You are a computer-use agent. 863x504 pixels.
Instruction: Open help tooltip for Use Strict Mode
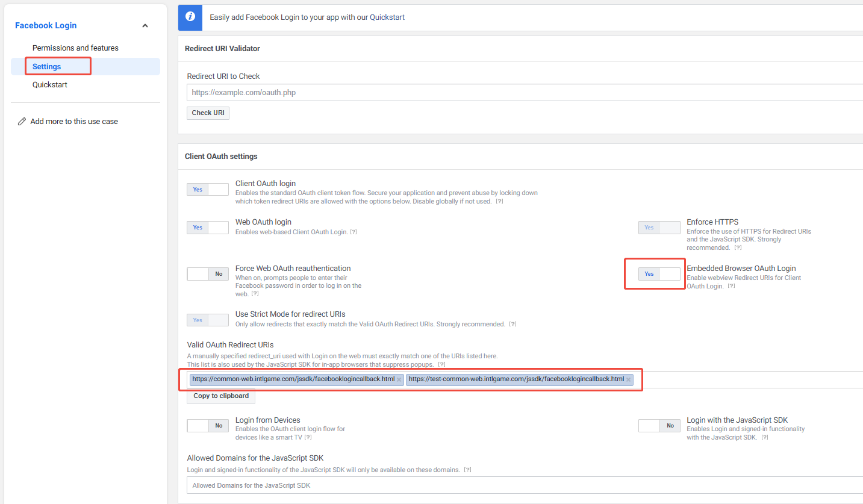[x=513, y=324]
